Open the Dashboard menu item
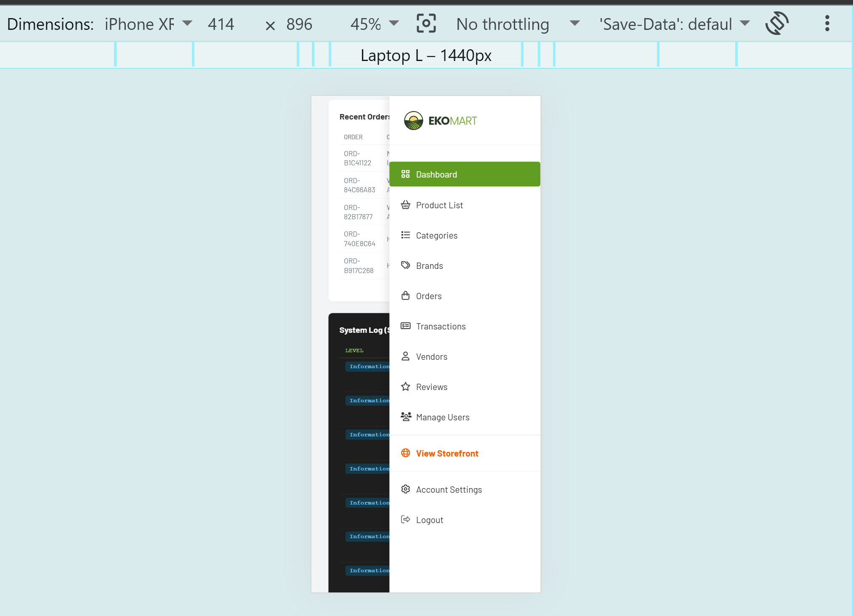 click(x=465, y=174)
